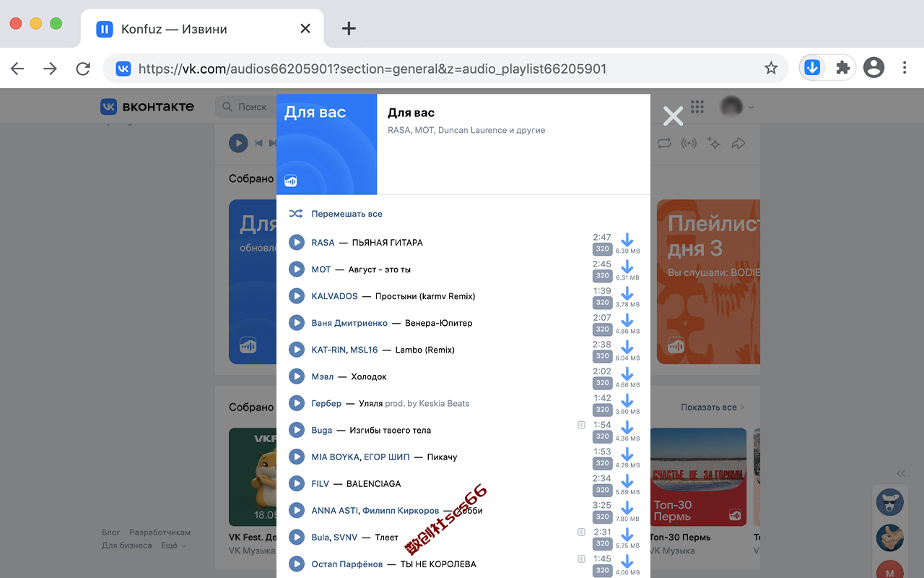Play МОТ — Август - это ты
Image resolution: width=924 pixels, height=578 pixels.
[x=297, y=269]
